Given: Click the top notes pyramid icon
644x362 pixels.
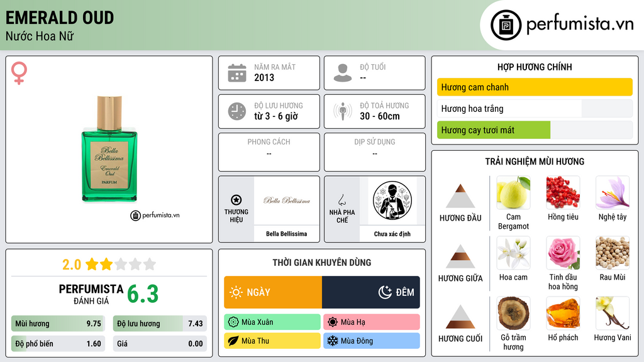Looking at the screenshot, I should click(x=460, y=196).
